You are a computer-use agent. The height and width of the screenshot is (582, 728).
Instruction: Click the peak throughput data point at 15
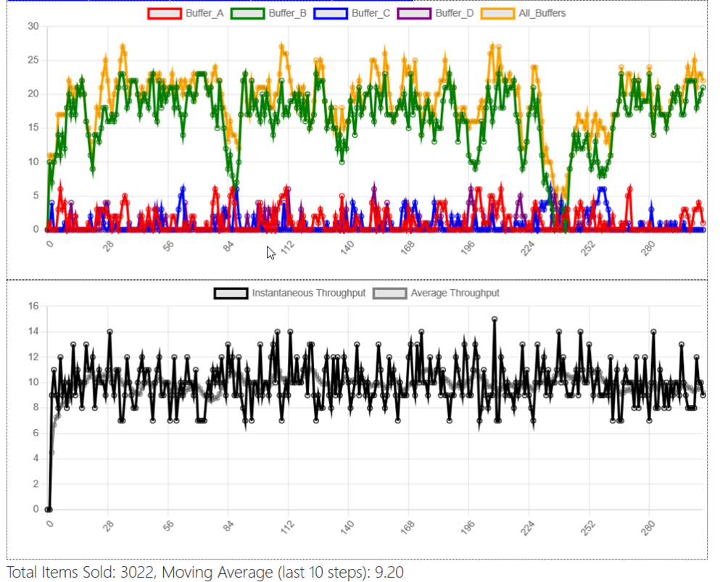click(495, 319)
